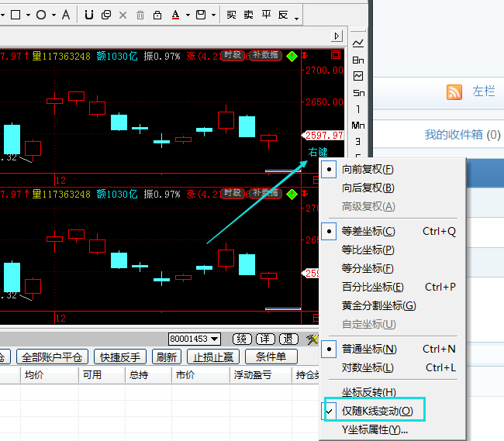Image resolution: width=504 pixels, height=441 pixels.
Task: Click 时段 badge in upper chart
Action: point(233,55)
